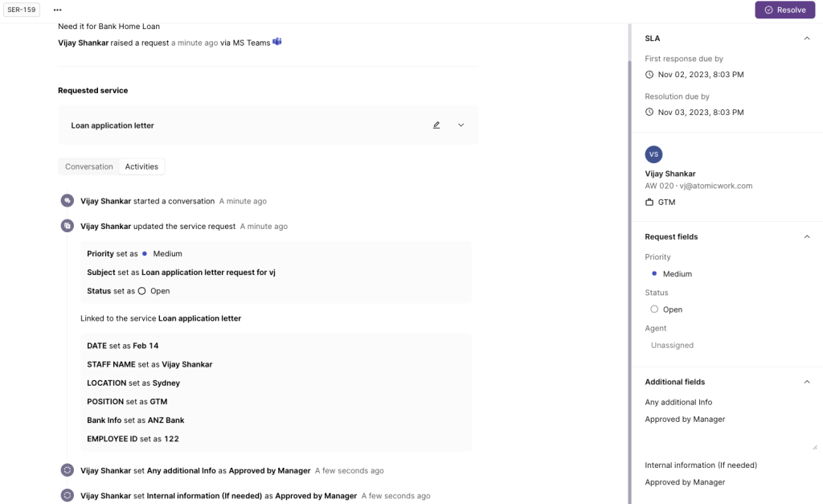Click the clock icon beside resolution due date
This screenshot has height=504, width=823.
649,112
